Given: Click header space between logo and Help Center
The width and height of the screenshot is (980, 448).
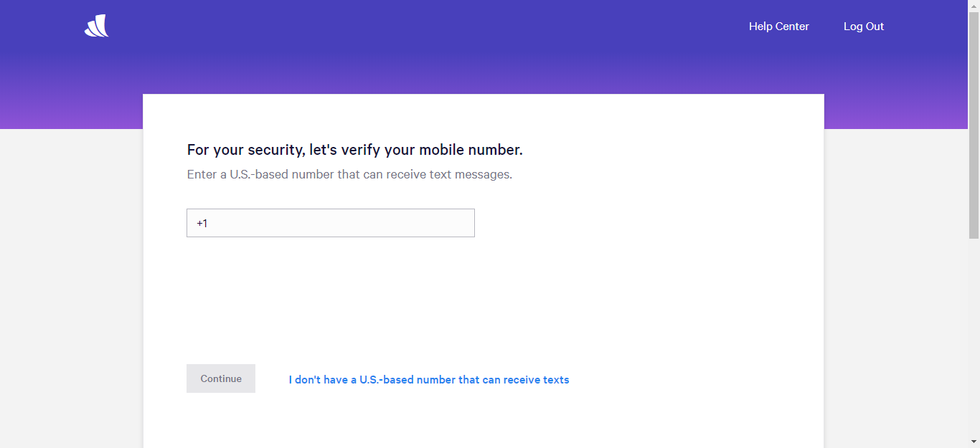Looking at the screenshot, I should tap(430, 27).
